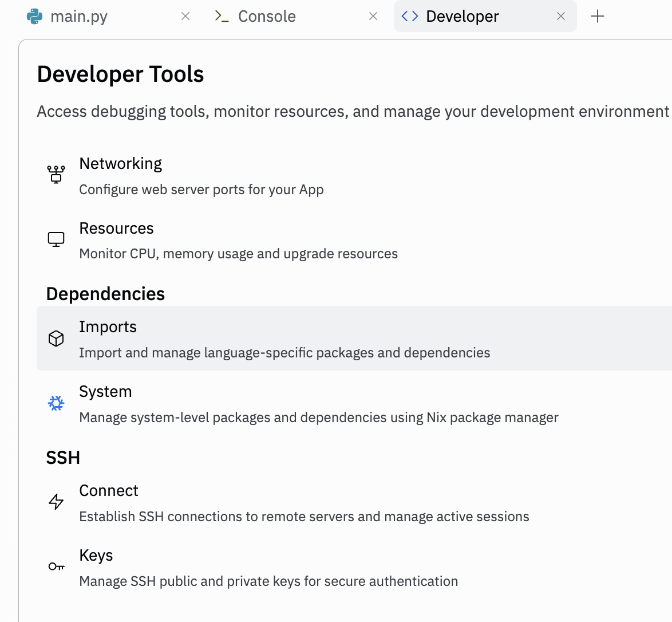Screen dimensions: 672x622
Task: Click the Imports package cube icon
Action: [56, 338]
